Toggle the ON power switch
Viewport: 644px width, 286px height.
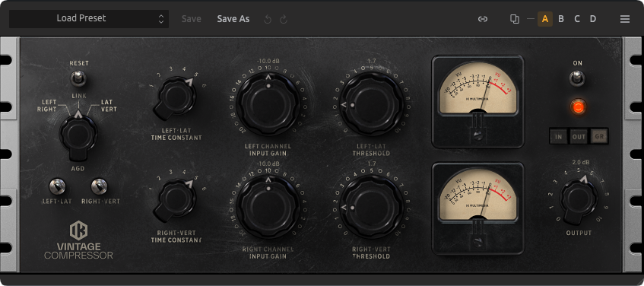[577, 78]
